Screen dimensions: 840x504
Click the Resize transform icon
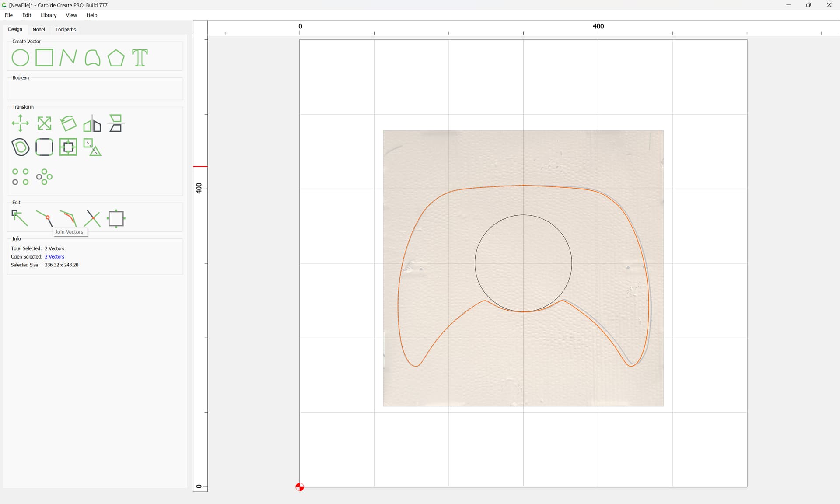coord(44,123)
